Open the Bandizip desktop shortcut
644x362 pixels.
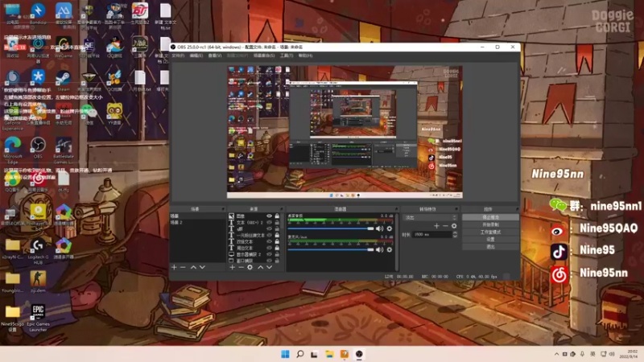(x=38, y=14)
